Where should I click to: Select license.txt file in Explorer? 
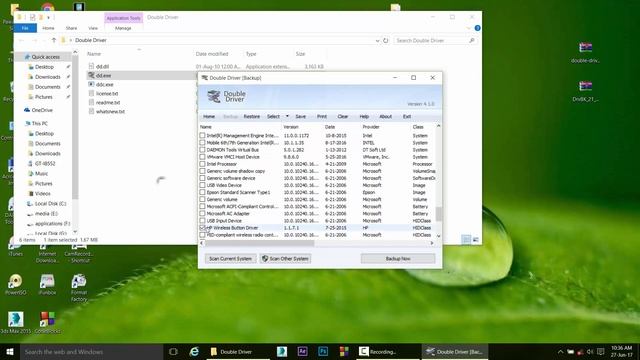coord(107,93)
